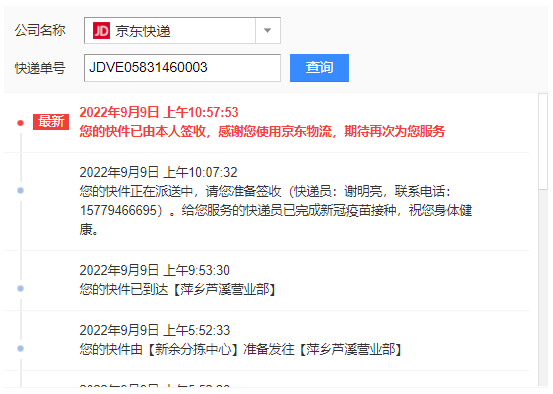Click the blue 查询 query button

(319, 68)
